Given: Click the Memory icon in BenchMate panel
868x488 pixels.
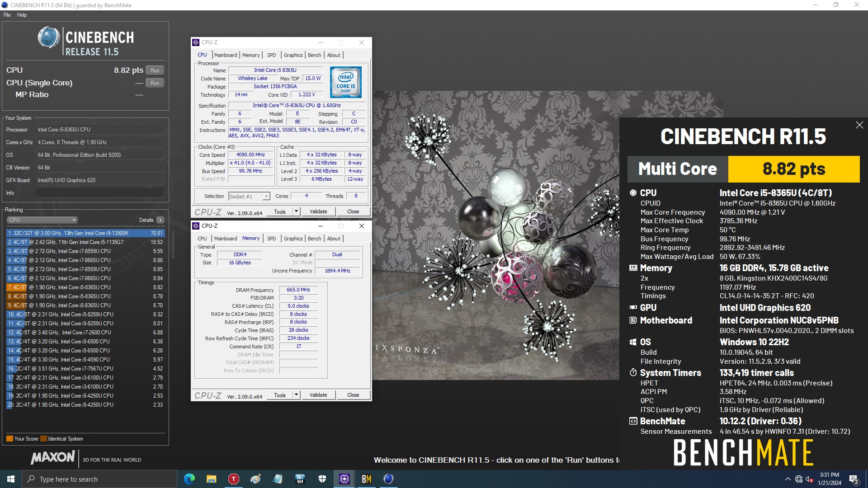Looking at the screenshot, I should (633, 268).
